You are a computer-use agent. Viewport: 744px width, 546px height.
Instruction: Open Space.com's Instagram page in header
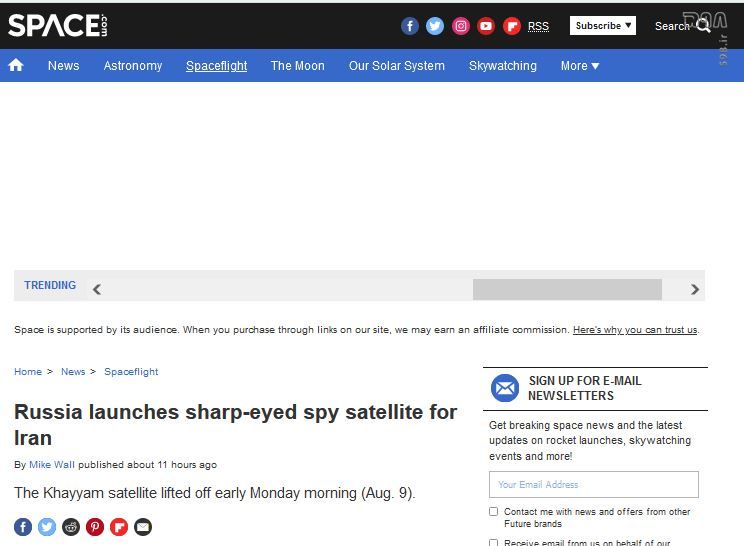[x=461, y=26]
